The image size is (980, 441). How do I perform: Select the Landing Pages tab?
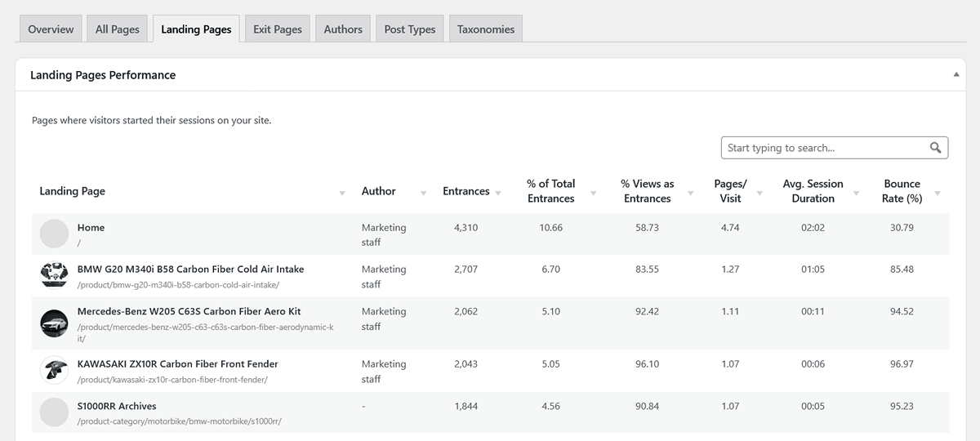[196, 29]
